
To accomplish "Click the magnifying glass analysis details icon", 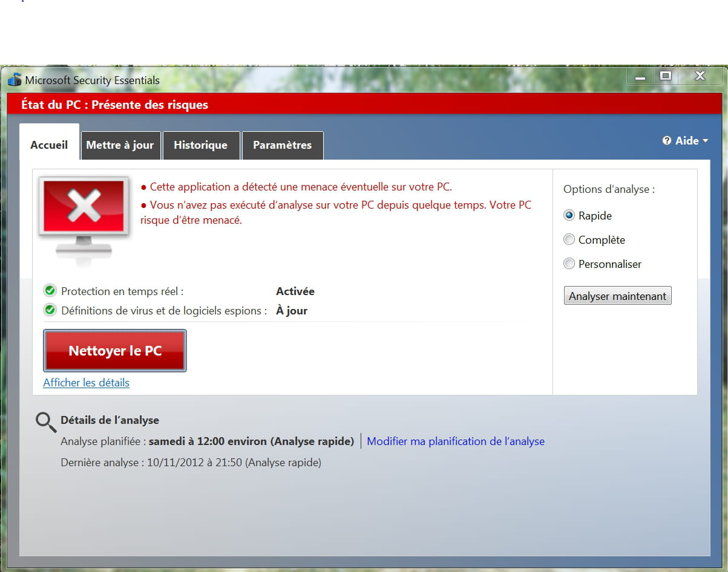I will pyautogui.click(x=46, y=422).
